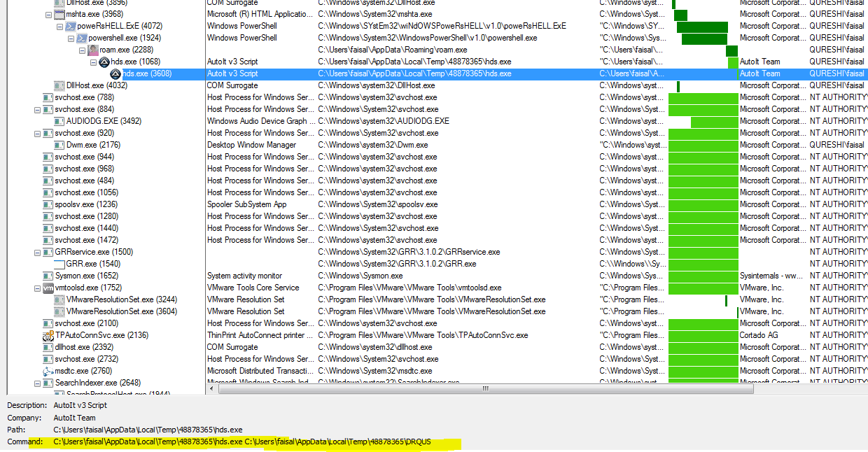Select the Dwm.exe process icon

[58, 145]
